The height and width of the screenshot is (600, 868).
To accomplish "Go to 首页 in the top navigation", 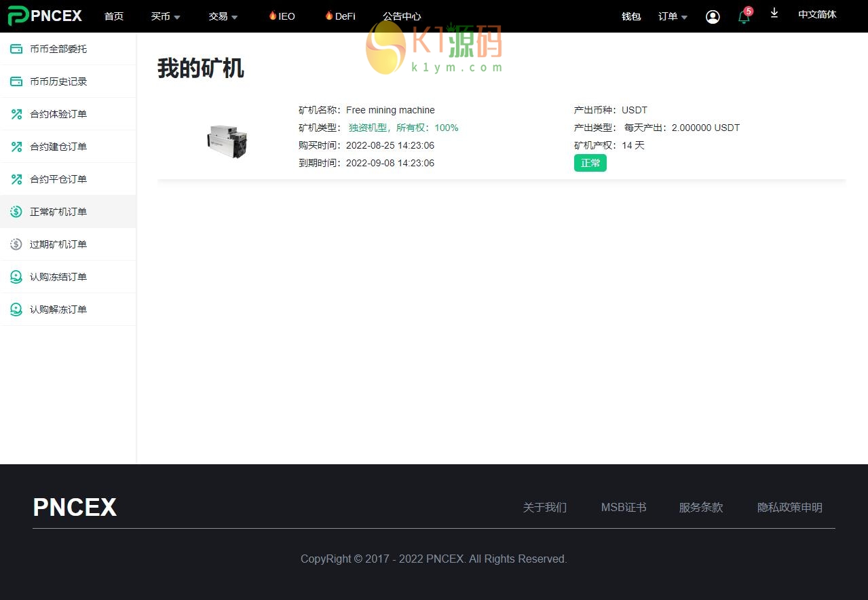I will tap(114, 16).
